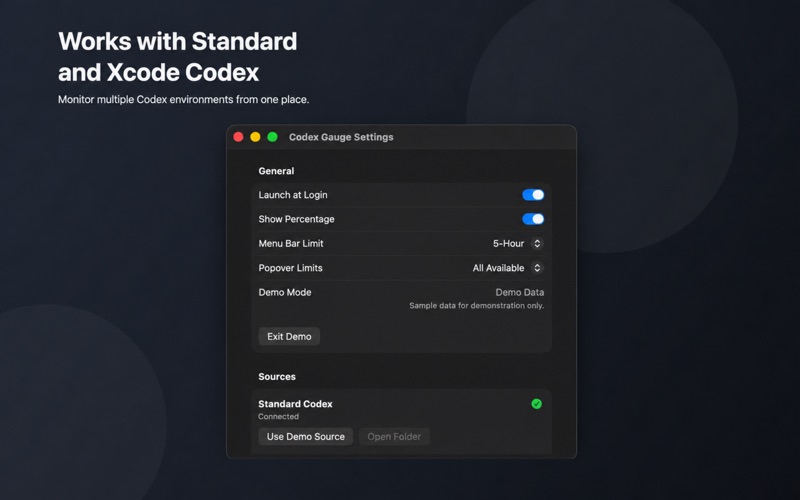Click the Show Percentage label
The width and height of the screenshot is (800, 500).
296,219
